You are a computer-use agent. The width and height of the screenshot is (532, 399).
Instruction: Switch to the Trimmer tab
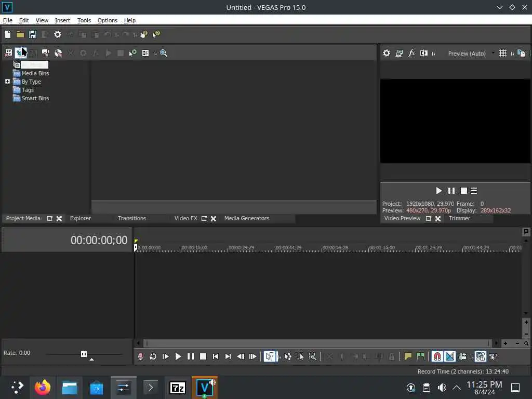pyautogui.click(x=459, y=218)
